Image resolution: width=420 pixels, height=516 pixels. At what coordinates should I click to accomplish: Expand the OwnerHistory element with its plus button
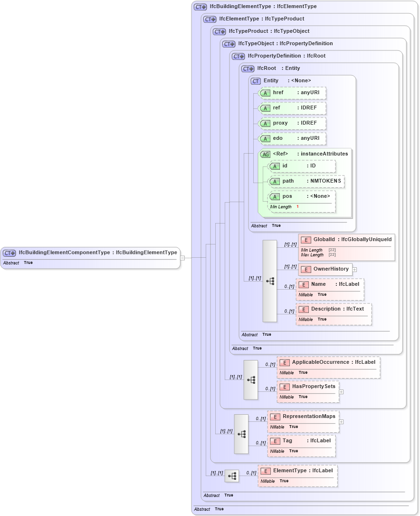[354, 269]
